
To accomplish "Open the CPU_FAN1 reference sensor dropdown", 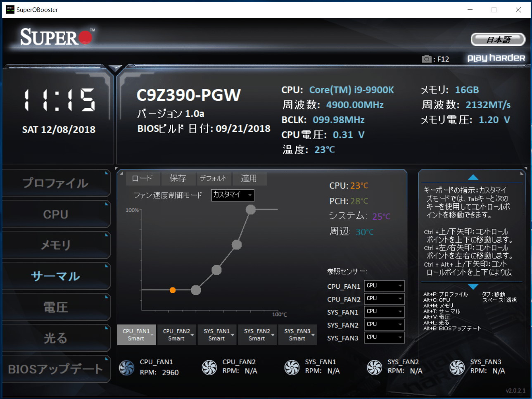I will (384, 286).
